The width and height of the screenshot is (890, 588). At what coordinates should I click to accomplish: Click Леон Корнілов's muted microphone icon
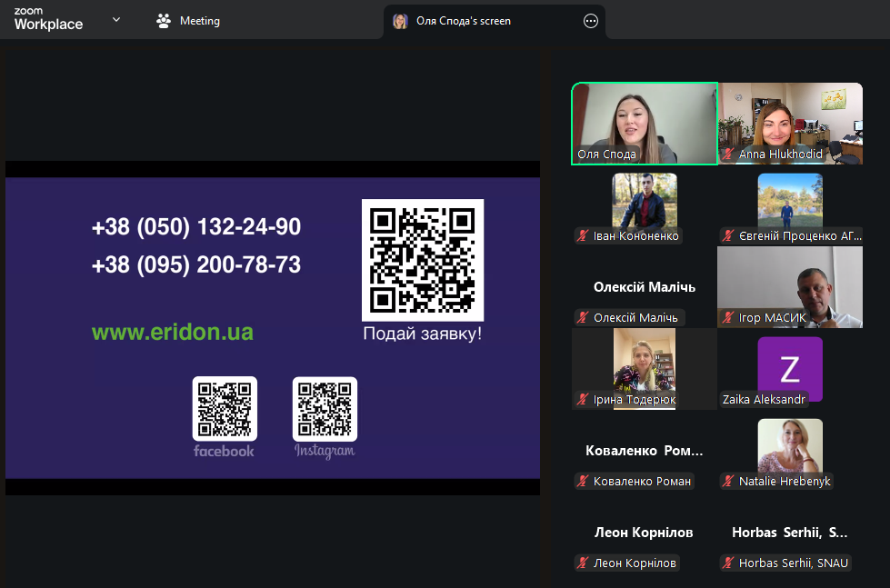tap(584, 563)
